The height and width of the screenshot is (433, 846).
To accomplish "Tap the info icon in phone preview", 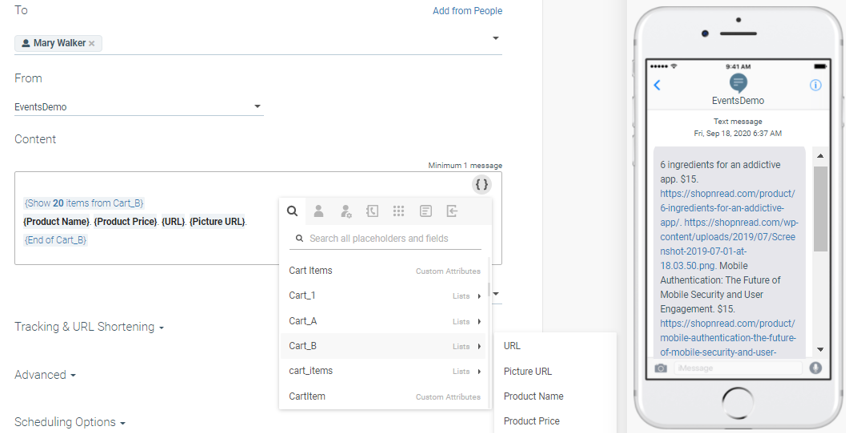I will click(x=815, y=86).
